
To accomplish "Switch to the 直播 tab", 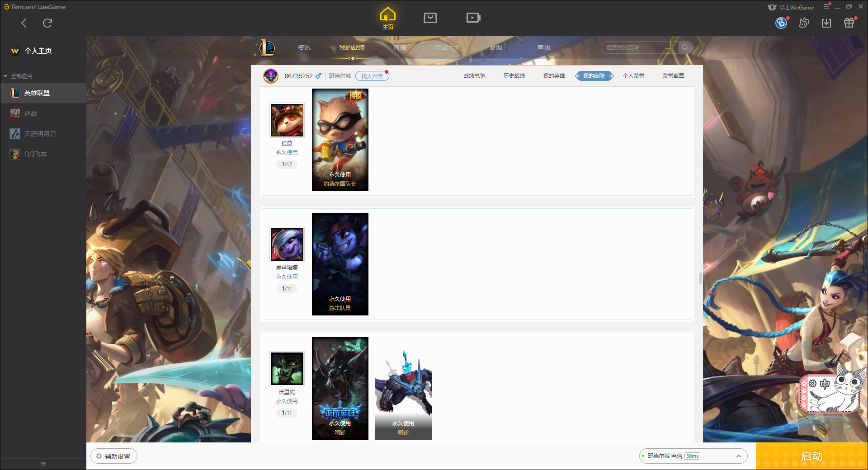I will click(400, 47).
